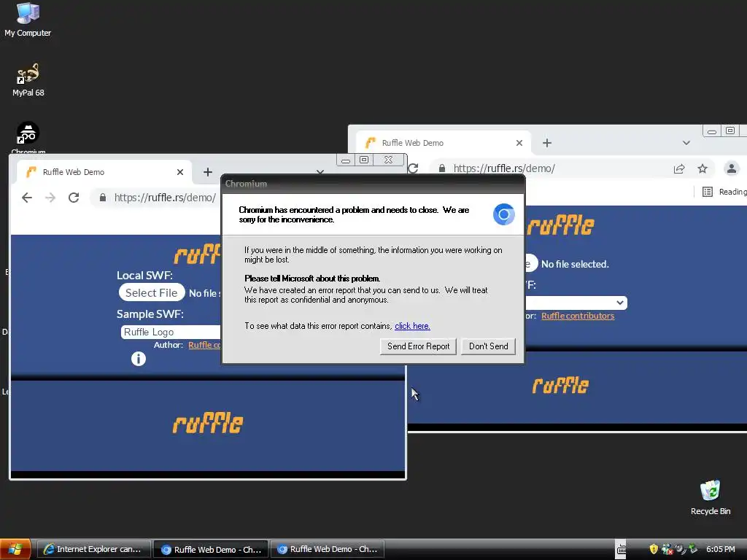Close Ruffle Web Demo tab in rear window
747x560 pixels.
[519, 143]
